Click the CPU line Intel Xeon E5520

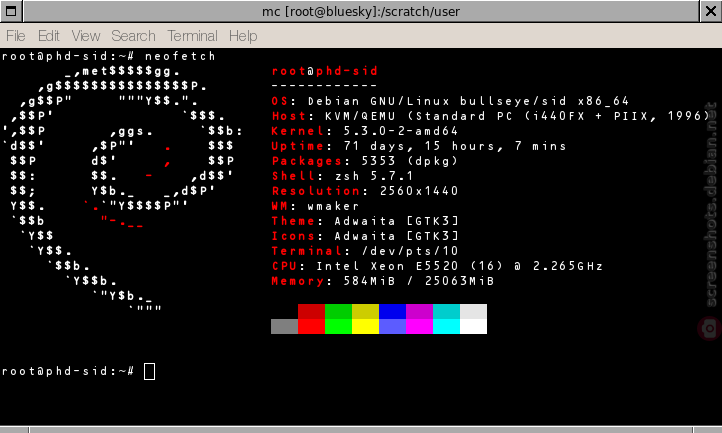[x=437, y=266]
